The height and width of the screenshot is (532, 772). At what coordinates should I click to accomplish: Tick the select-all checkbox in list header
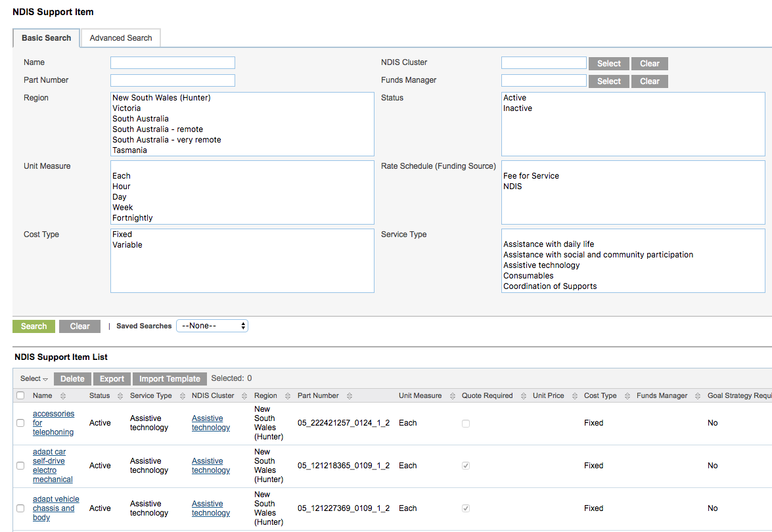tap(20, 395)
